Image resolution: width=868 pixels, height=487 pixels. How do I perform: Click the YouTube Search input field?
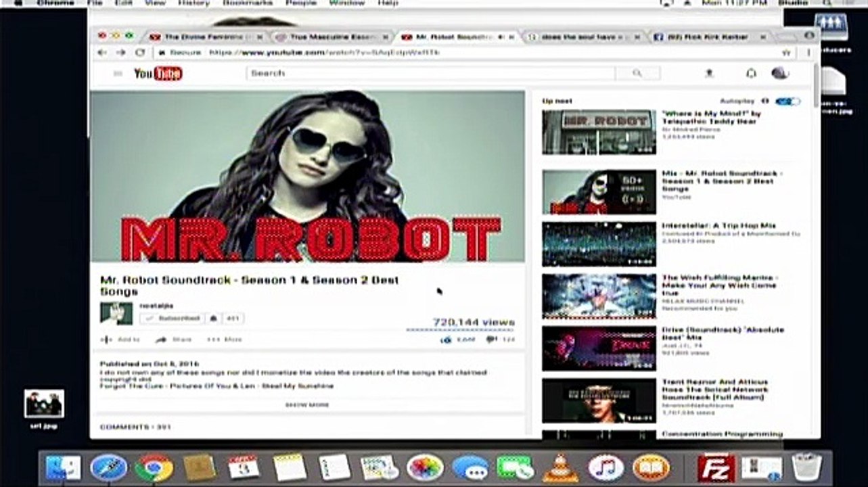[x=431, y=73]
